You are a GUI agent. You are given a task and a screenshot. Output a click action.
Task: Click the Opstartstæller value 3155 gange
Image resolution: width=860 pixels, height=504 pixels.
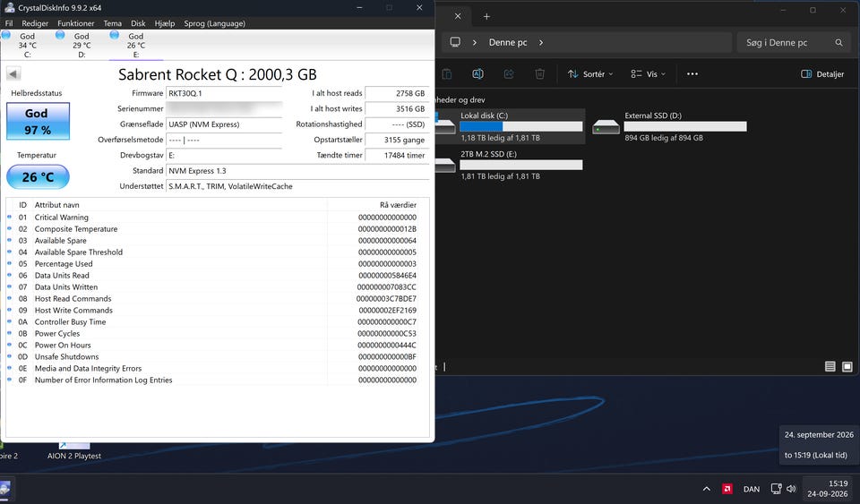point(397,140)
